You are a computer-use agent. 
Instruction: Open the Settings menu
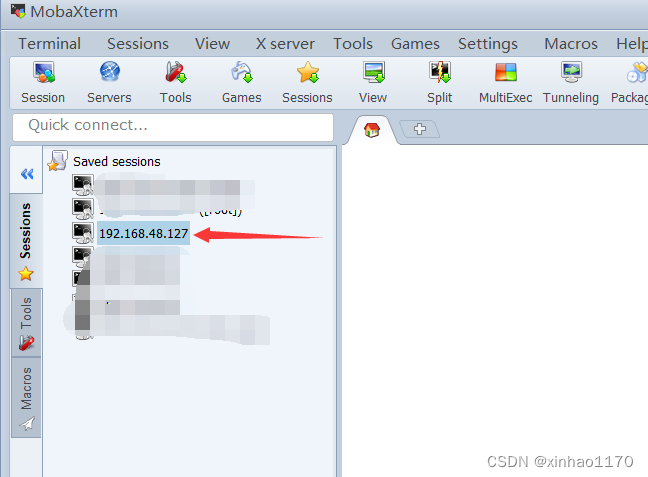point(488,44)
